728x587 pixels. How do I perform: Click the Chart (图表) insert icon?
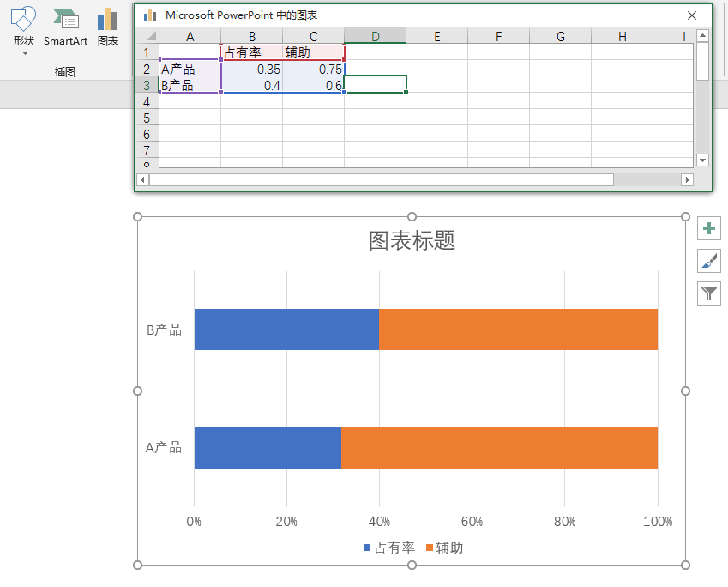coord(108,27)
